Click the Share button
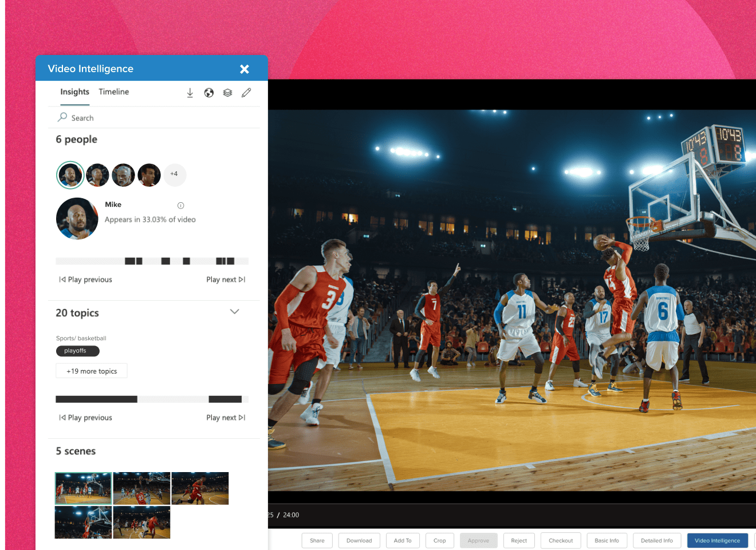The width and height of the screenshot is (756, 550). coord(317,541)
